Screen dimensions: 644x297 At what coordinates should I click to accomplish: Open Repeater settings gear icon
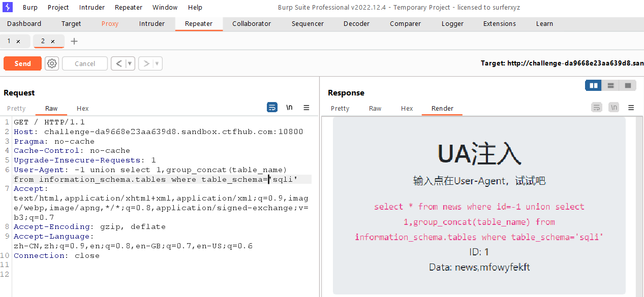(x=52, y=63)
